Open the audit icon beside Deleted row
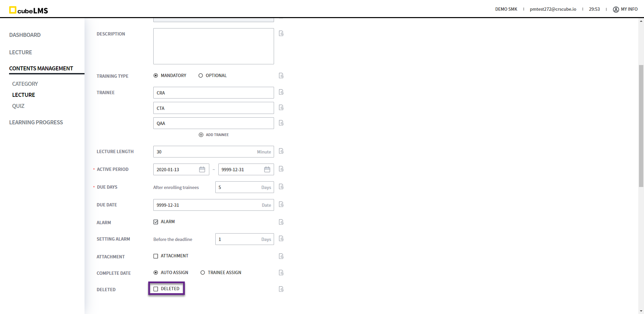Screen dimensions: 644x314 coord(281,289)
